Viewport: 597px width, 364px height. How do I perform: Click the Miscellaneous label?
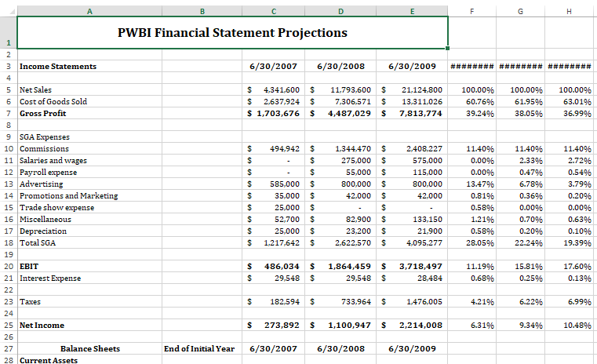(46, 220)
